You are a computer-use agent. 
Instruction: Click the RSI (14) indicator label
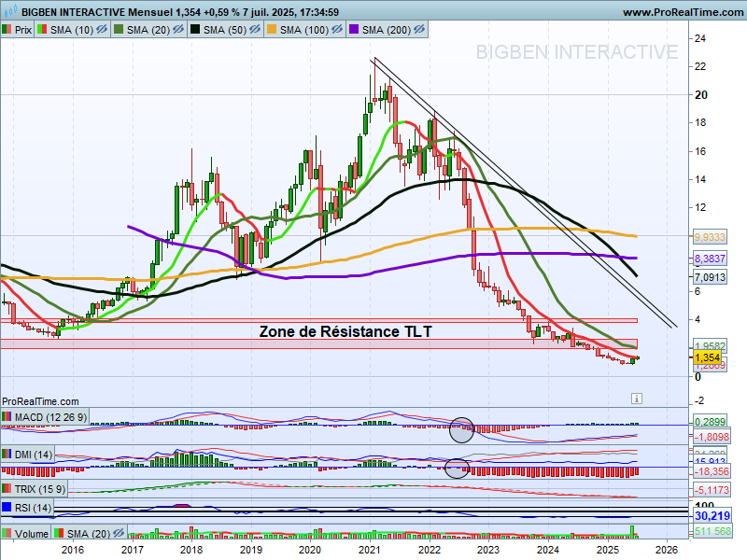click(32, 509)
